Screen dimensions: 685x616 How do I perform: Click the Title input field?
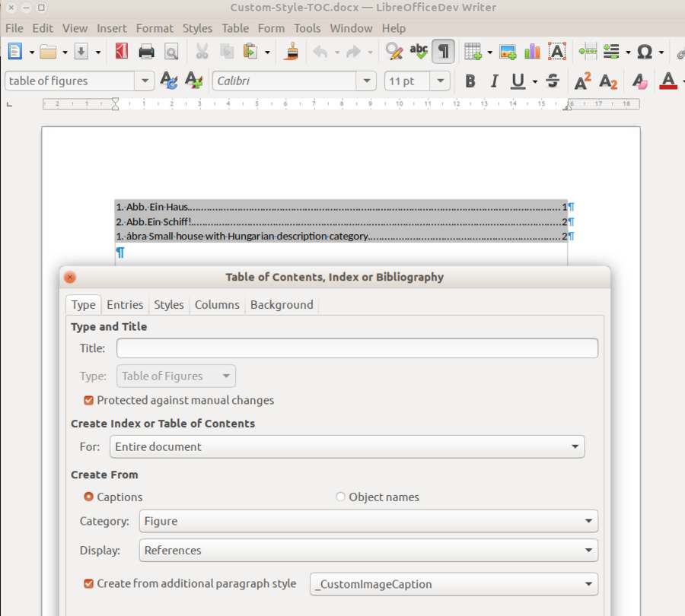(x=357, y=348)
